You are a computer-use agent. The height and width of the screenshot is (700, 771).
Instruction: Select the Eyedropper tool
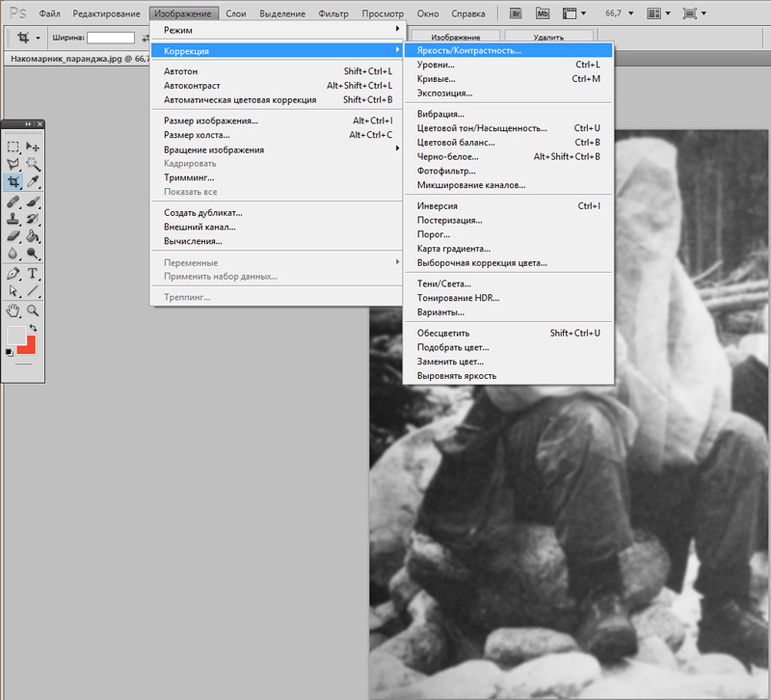[x=33, y=181]
